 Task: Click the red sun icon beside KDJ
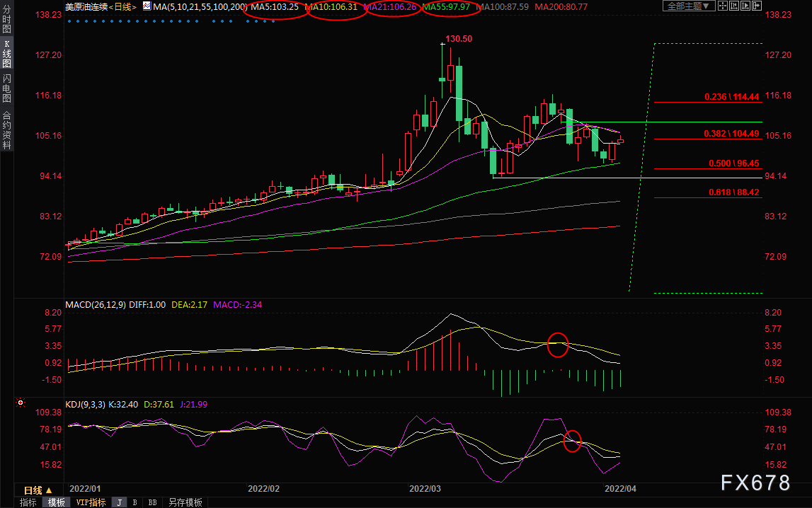click(21, 404)
